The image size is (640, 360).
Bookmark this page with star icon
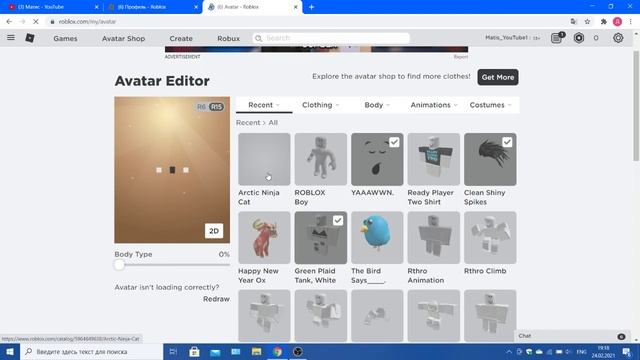[x=587, y=22]
